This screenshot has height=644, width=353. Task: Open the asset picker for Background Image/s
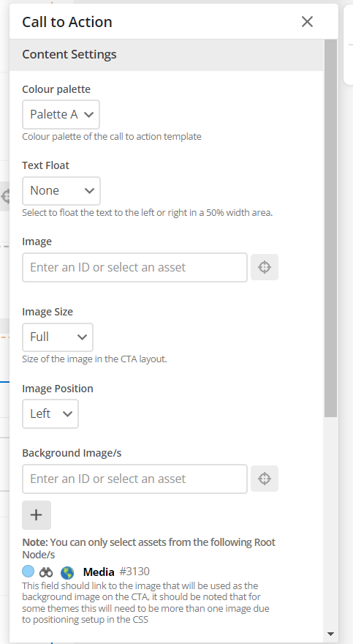265,479
